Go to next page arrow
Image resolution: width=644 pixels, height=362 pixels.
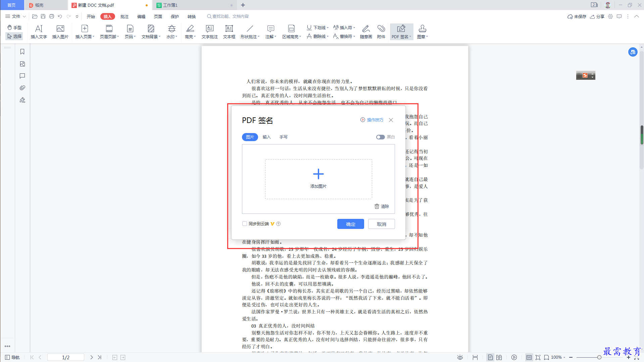91,357
